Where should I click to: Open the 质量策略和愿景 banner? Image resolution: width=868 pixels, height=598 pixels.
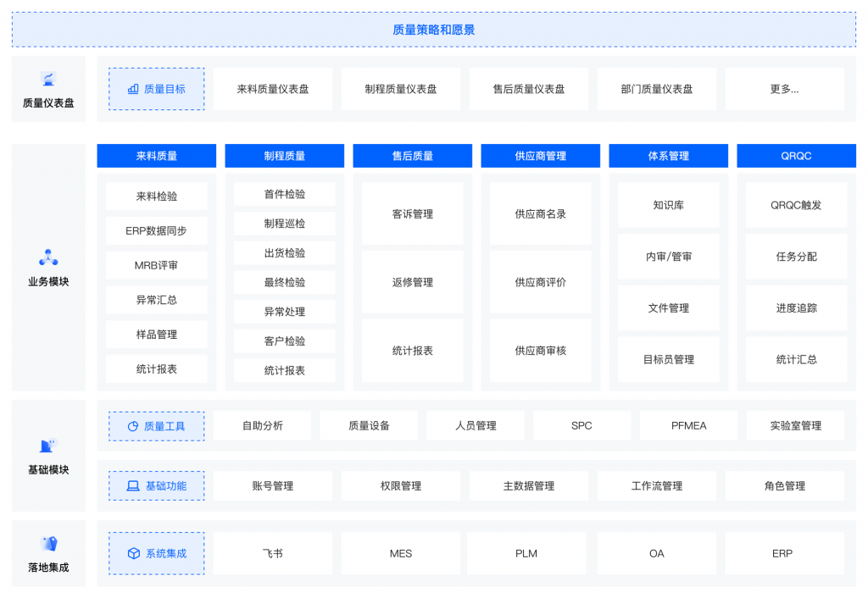pyautogui.click(x=434, y=30)
